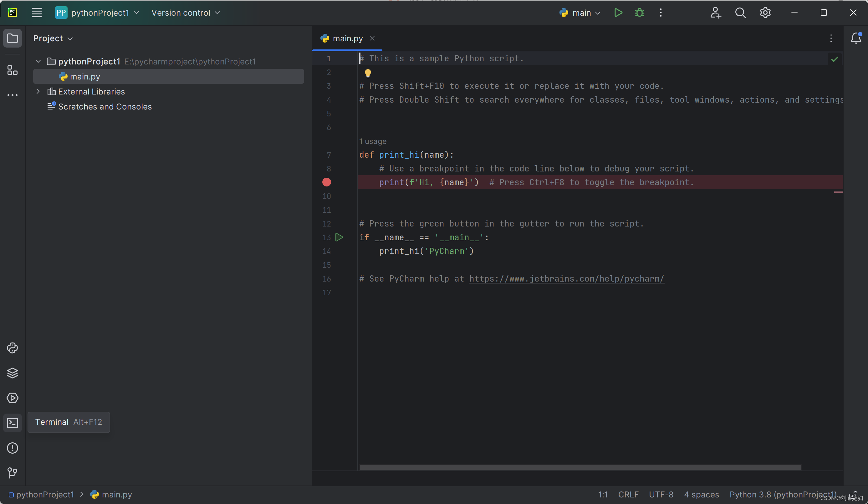This screenshot has width=868, height=504.
Task: Click the Python 3.8 interpreter in status bar
Action: tap(783, 495)
